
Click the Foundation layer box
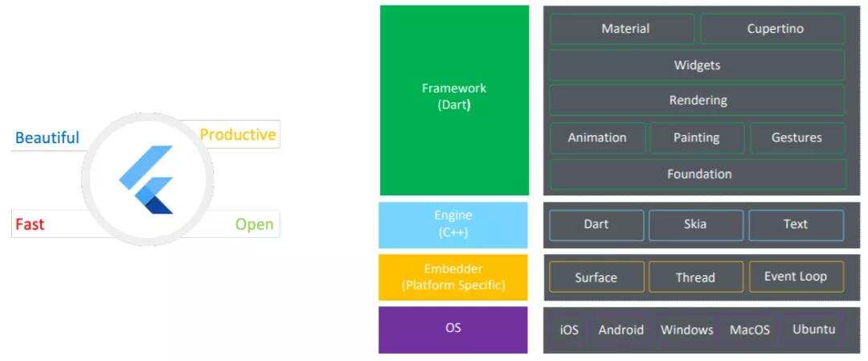click(697, 174)
